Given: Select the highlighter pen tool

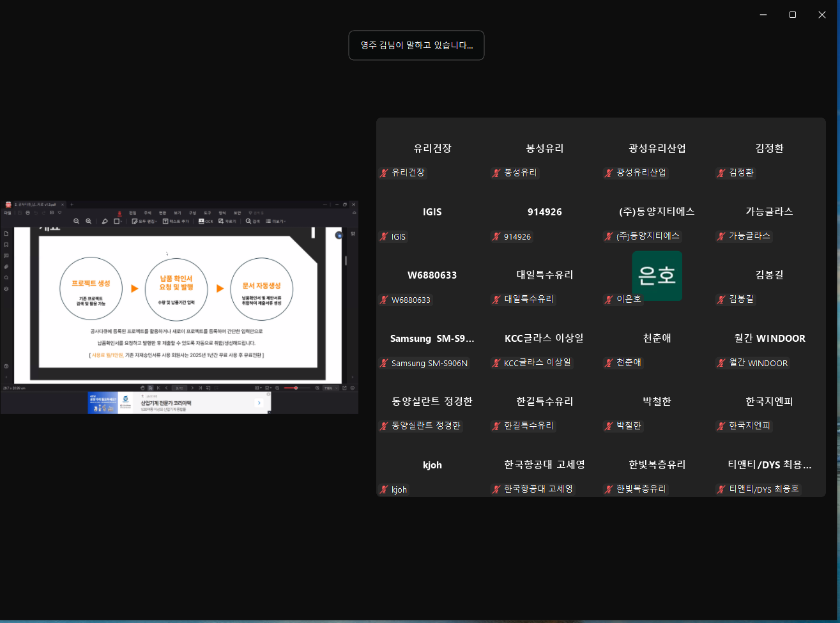Looking at the screenshot, I should (105, 221).
